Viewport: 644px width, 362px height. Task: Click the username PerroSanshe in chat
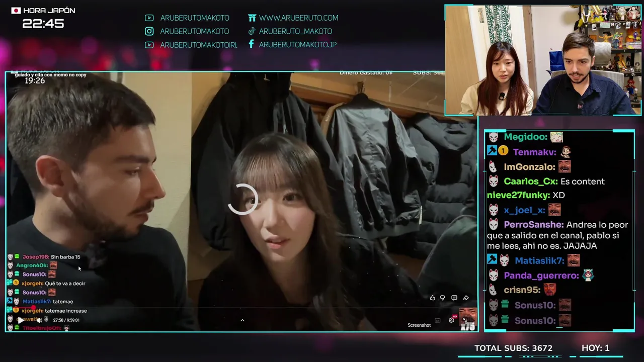(534, 225)
